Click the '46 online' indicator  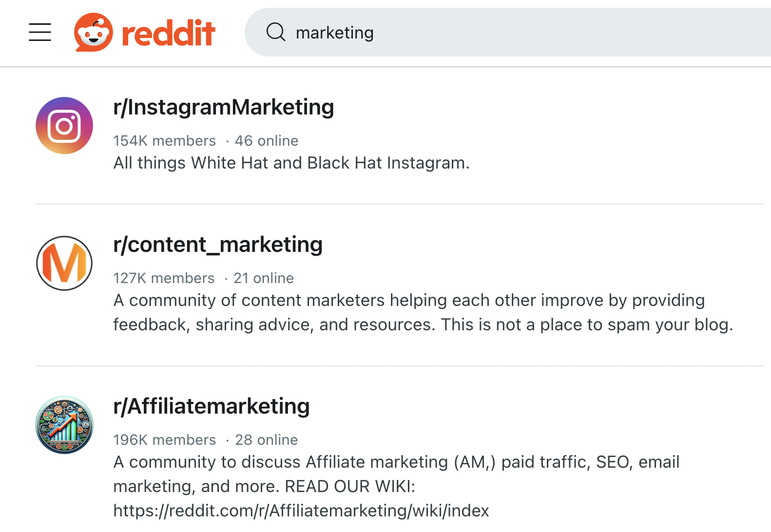(267, 141)
